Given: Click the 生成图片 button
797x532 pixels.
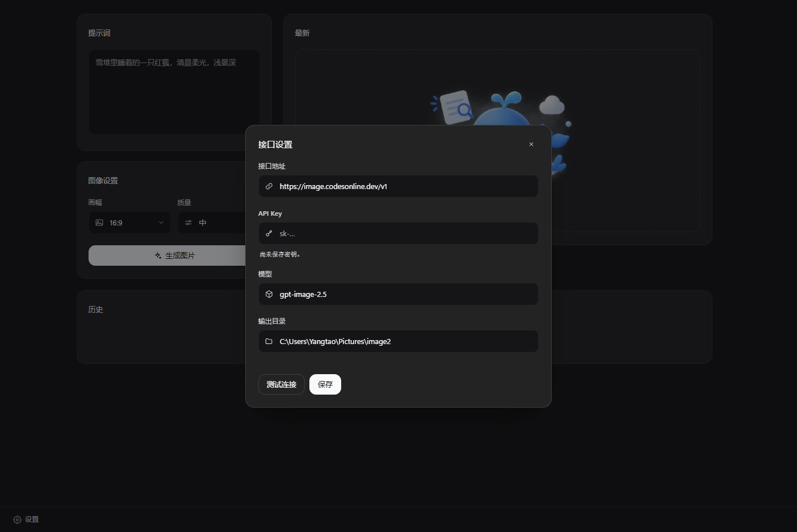Looking at the screenshot, I should coord(167,255).
